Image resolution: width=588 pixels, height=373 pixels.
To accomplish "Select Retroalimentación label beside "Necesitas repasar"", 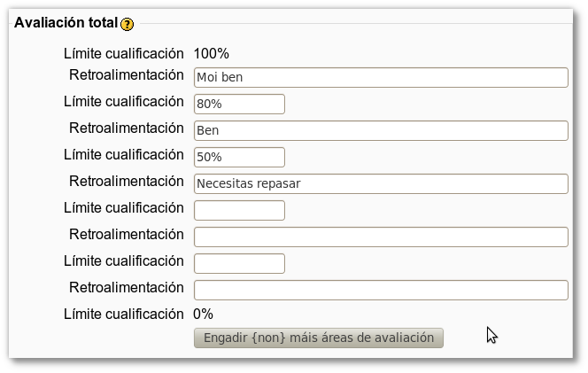I will click(127, 182).
